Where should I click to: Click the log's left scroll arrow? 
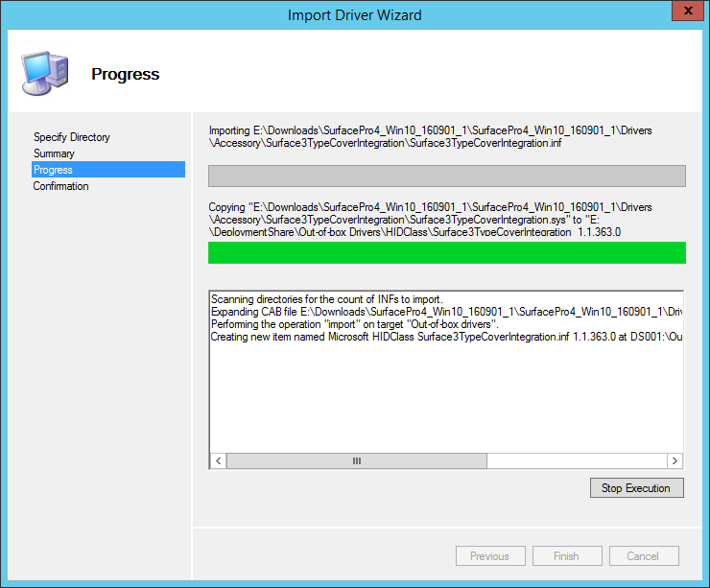218,460
